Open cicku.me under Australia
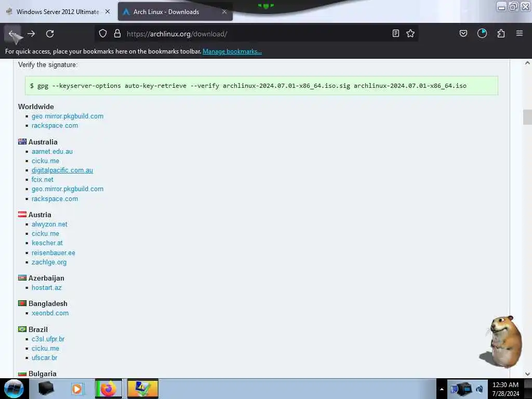 pos(45,161)
